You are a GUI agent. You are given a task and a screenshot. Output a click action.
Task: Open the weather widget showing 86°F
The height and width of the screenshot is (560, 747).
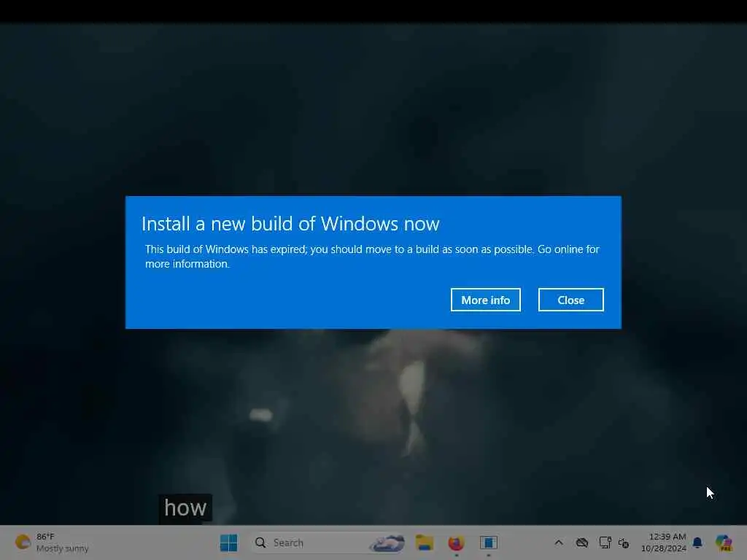click(x=52, y=542)
